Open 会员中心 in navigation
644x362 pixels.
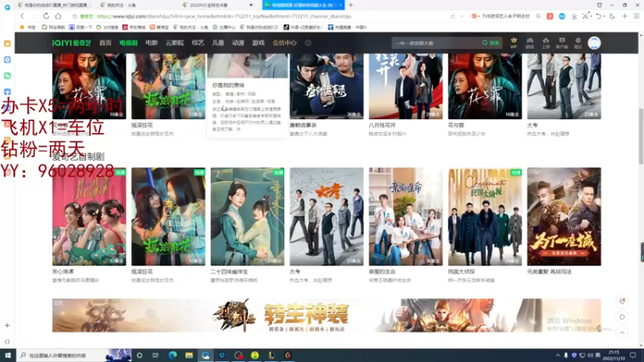pos(284,43)
